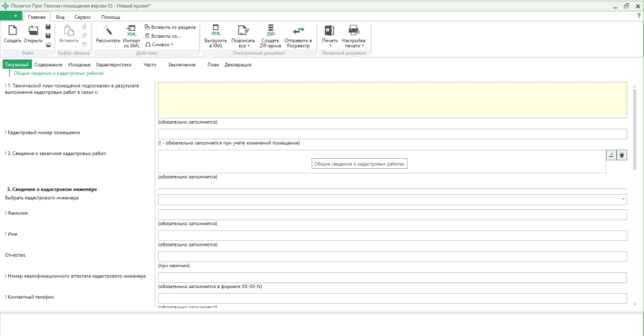Open the Символ dropdown
Viewport: 644px width, 336px height.
[x=159, y=45]
